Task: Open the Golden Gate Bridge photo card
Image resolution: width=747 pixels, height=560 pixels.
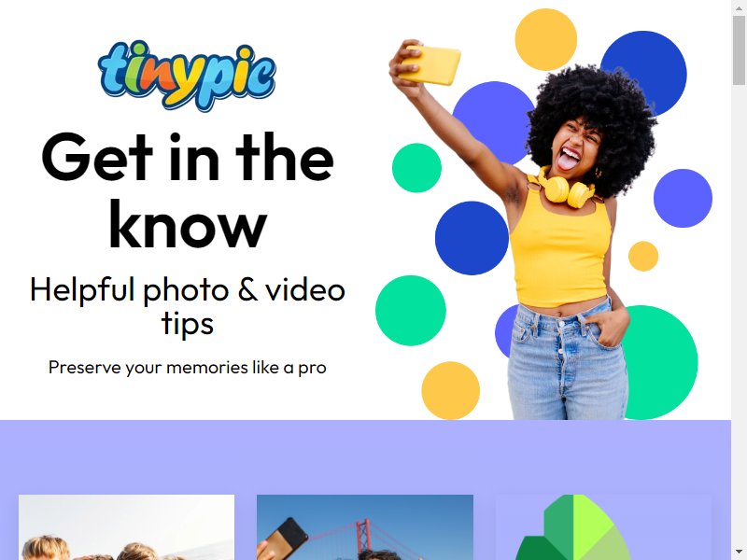Action: point(365,527)
